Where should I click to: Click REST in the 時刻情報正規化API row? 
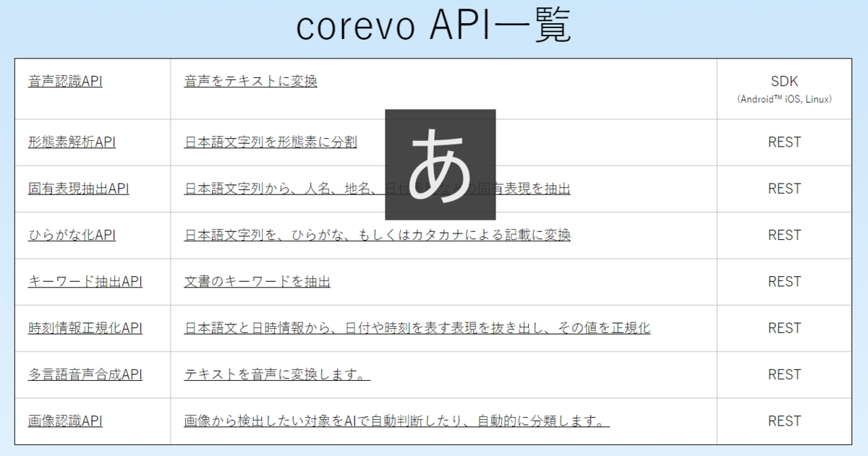tap(784, 328)
